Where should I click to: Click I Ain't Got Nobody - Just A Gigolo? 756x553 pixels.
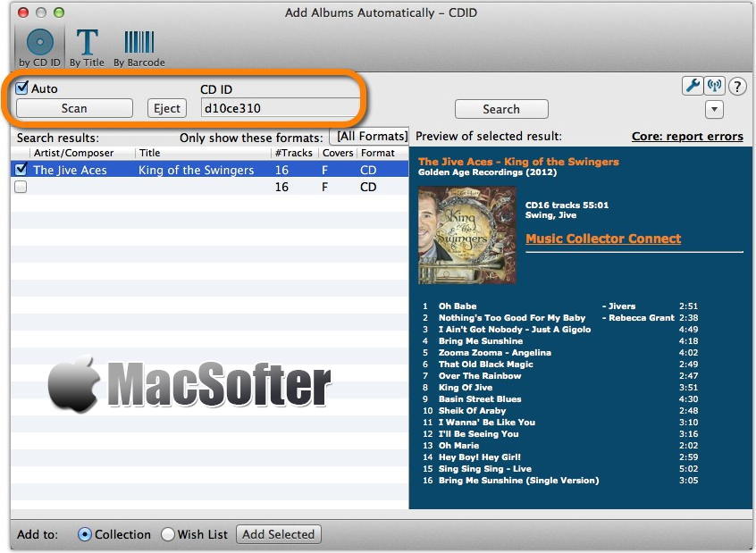[515, 330]
